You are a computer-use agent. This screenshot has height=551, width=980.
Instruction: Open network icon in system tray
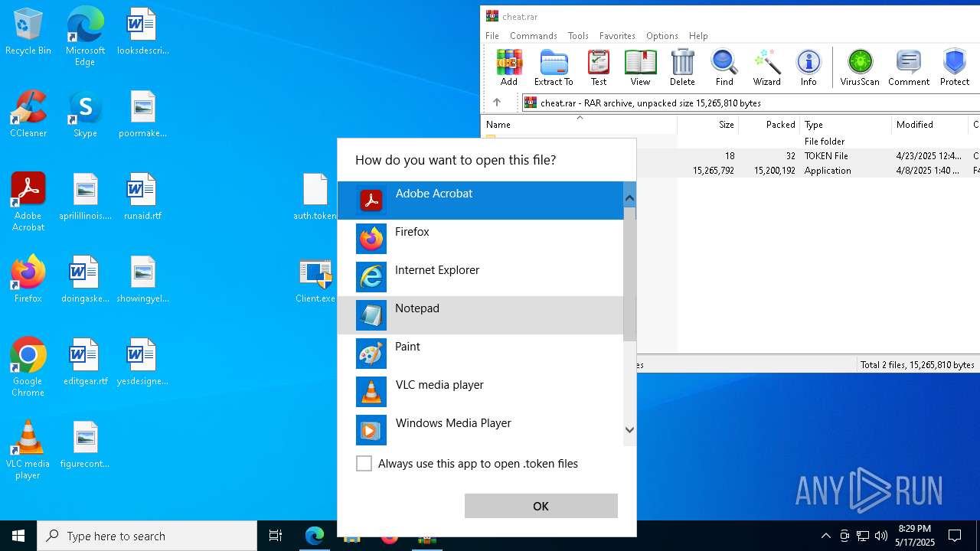coord(863,536)
